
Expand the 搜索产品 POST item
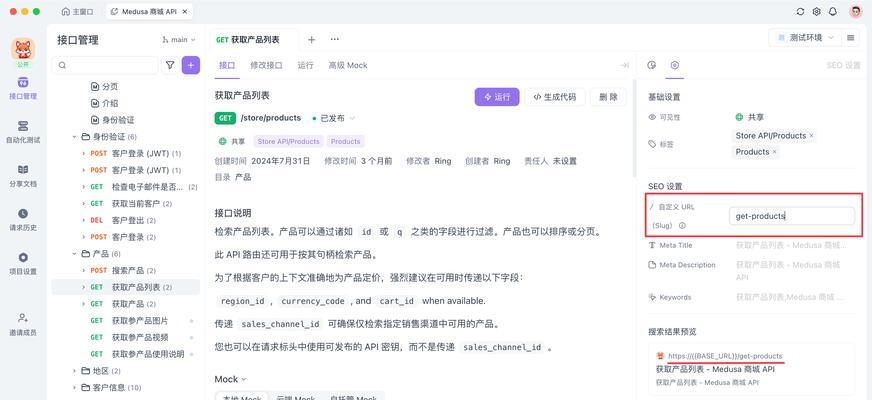83,270
